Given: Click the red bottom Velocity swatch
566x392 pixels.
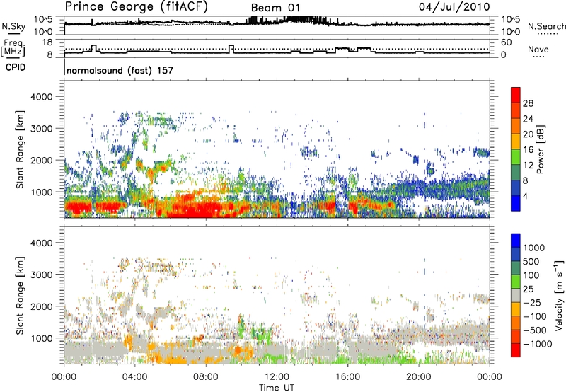Looking at the screenshot, I should point(516,350).
